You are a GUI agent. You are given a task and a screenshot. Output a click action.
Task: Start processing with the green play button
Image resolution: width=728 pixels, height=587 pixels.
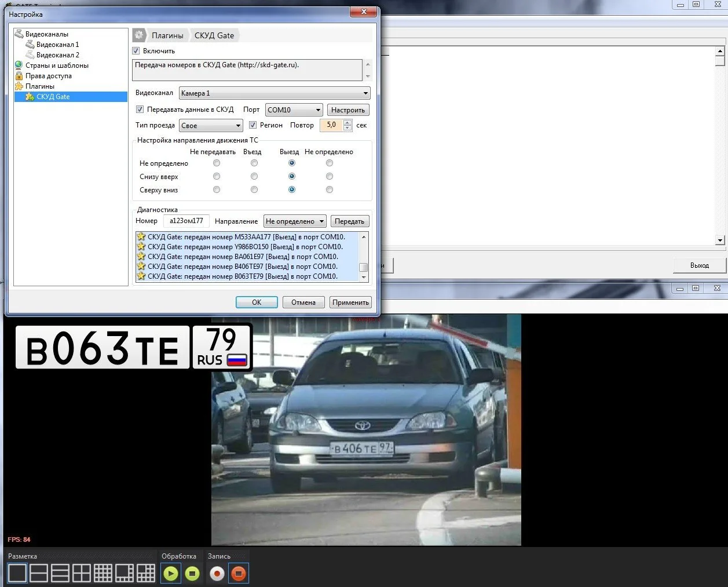(171, 574)
